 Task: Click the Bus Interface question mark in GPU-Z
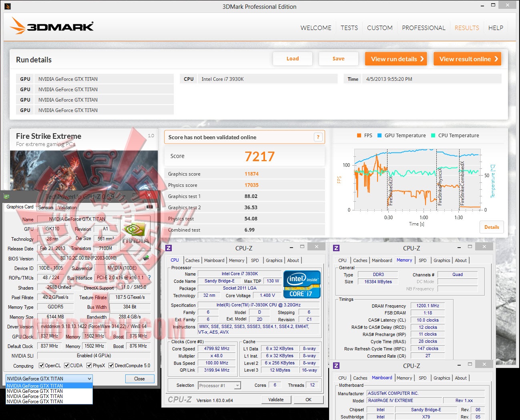(149, 278)
